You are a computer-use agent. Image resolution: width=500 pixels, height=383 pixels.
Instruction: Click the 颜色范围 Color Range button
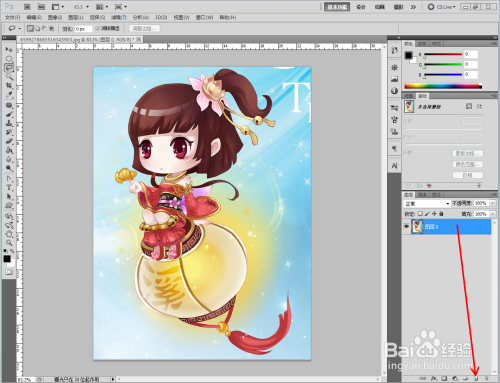pos(468,164)
